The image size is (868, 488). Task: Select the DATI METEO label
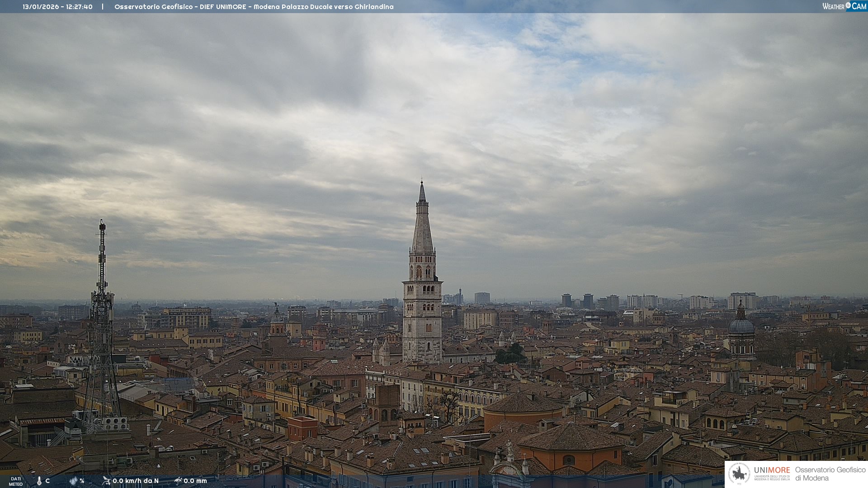[x=16, y=481]
